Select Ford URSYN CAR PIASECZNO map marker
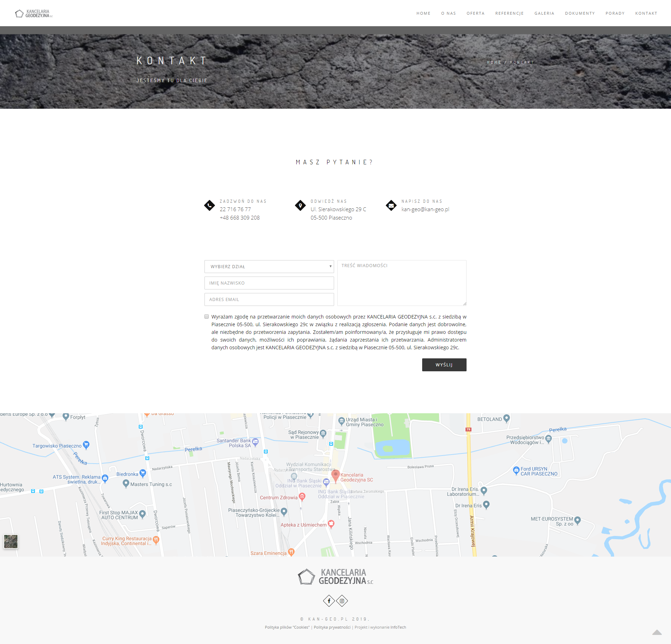The width and height of the screenshot is (671, 644). click(x=516, y=471)
